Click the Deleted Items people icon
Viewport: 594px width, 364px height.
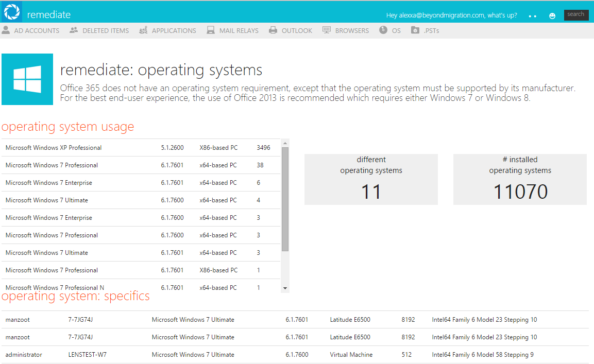74,30
